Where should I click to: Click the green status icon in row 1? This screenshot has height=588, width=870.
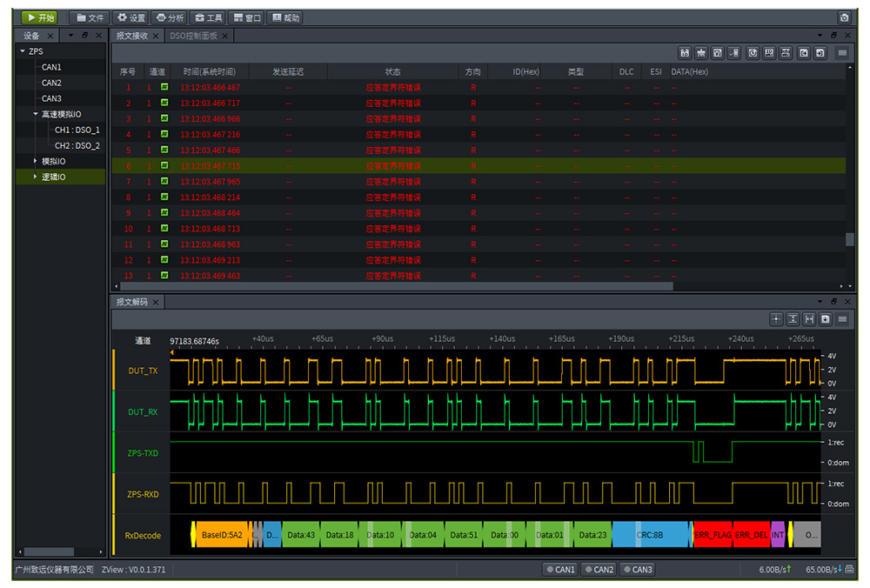click(164, 87)
